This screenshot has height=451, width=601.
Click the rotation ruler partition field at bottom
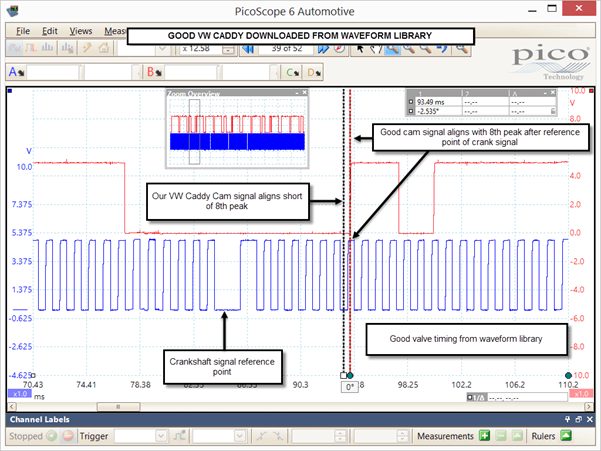[x=517, y=398]
